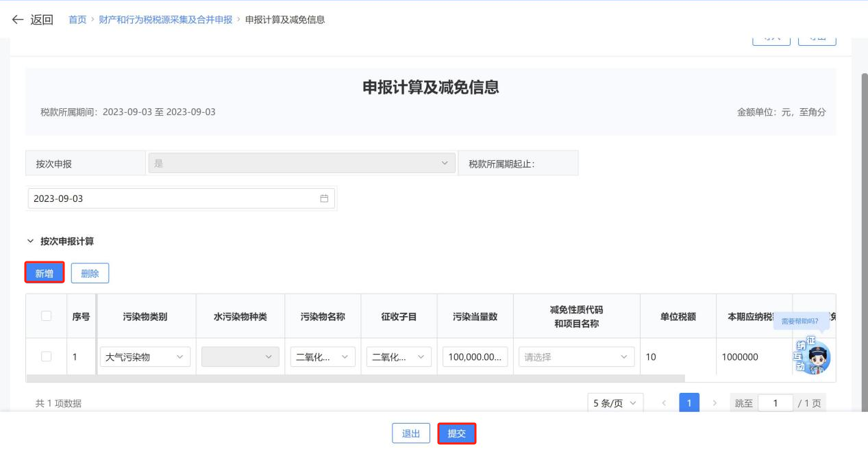Click the 污染当量数 input field
The width and height of the screenshot is (868, 451).
(x=475, y=357)
